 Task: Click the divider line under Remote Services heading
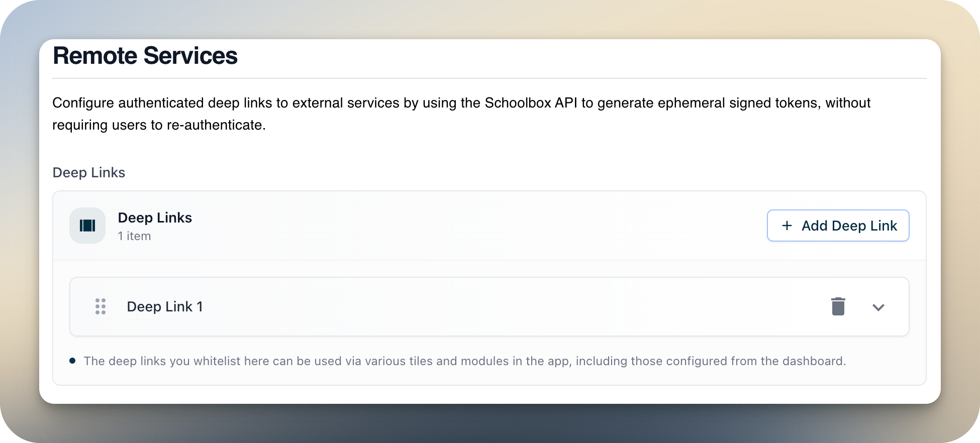pos(489,78)
